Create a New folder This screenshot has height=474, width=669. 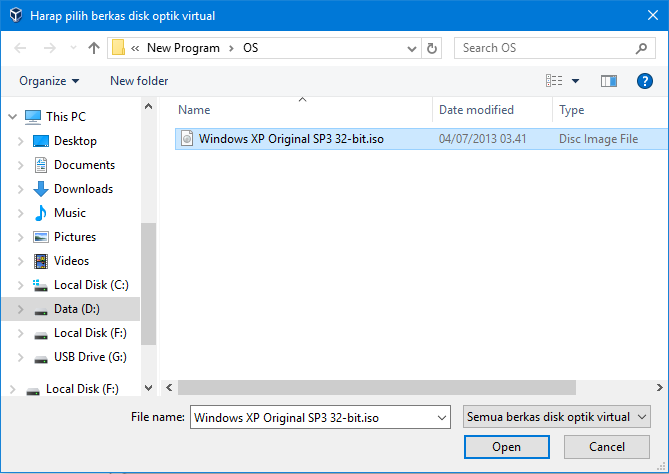click(x=139, y=81)
